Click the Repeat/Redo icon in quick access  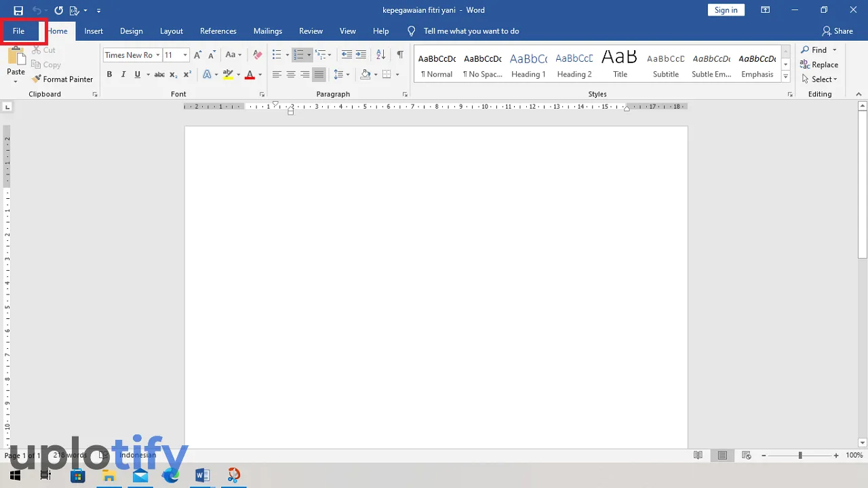point(58,10)
